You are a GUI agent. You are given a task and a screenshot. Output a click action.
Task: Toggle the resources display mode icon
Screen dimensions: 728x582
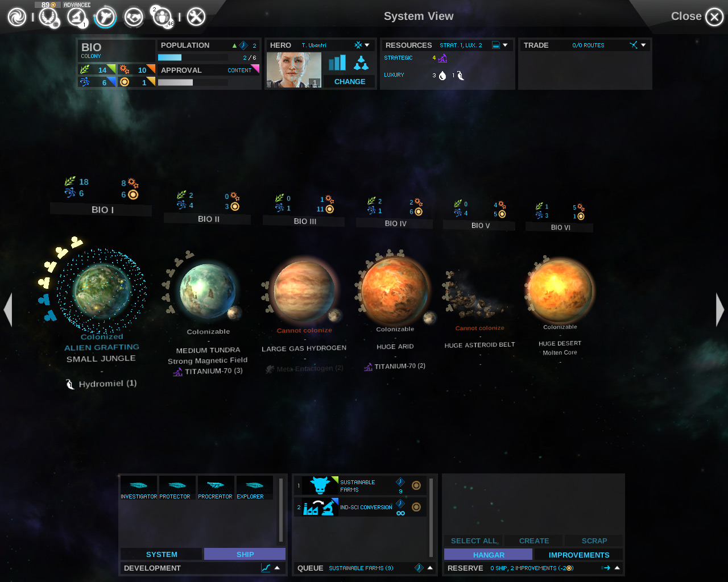pos(496,45)
